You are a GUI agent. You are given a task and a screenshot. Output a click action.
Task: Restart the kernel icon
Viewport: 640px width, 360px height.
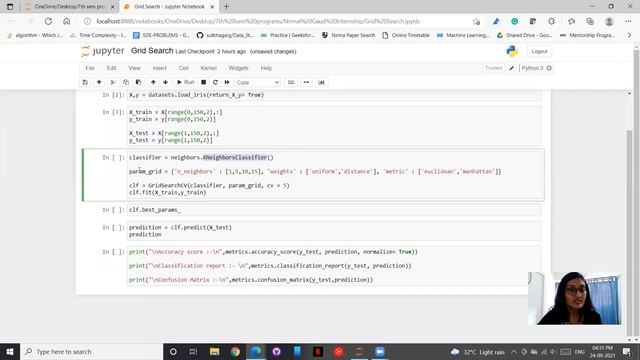pos(215,82)
